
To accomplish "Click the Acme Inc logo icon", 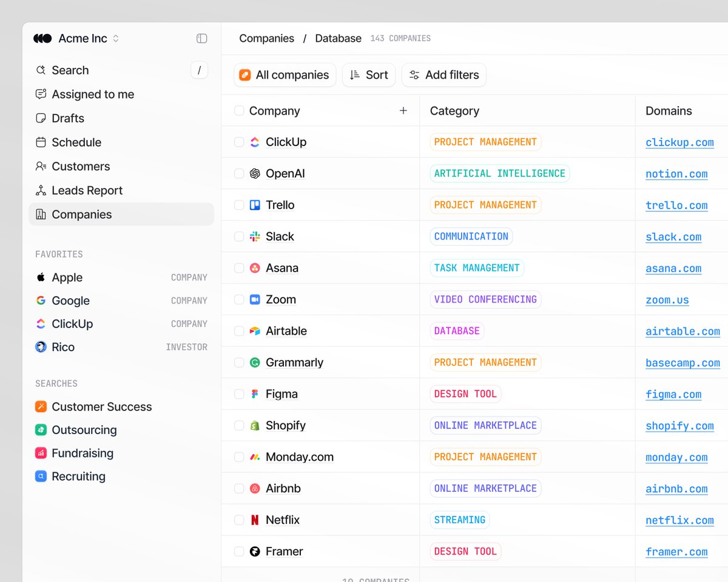I will [x=42, y=38].
